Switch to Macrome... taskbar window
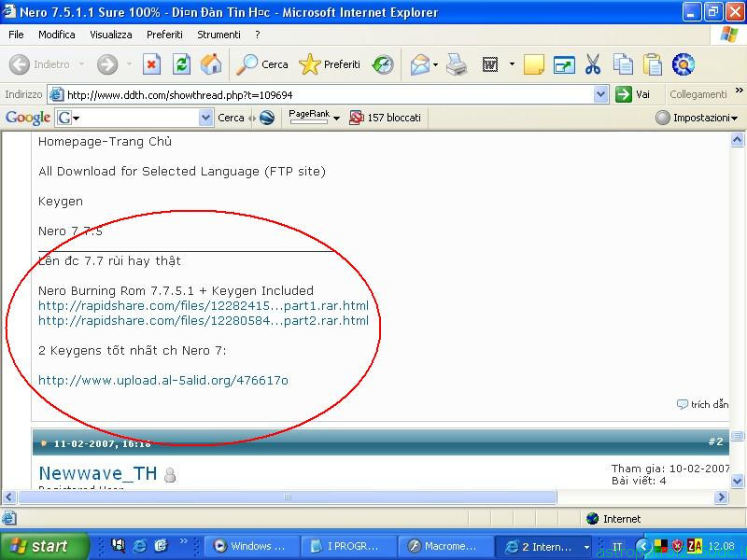Viewport: 747px width, 560px height. 445,546
